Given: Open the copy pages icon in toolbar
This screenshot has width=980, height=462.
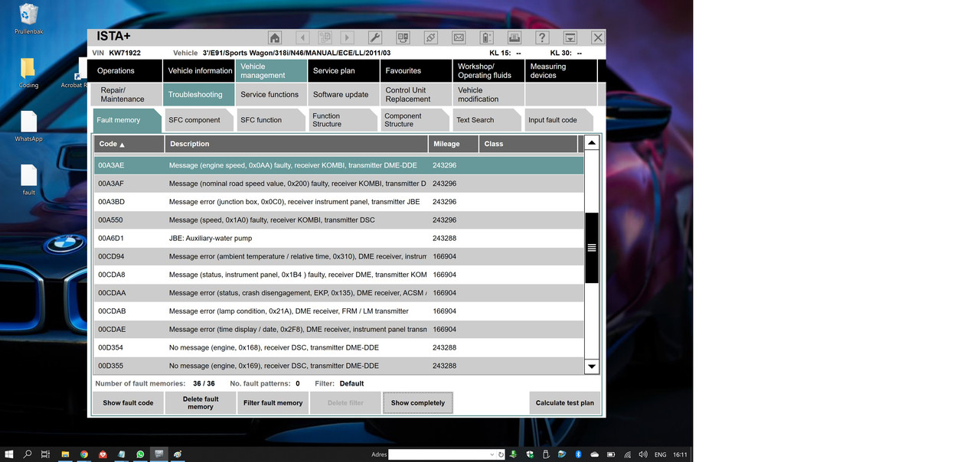Looking at the screenshot, I should [x=325, y=37].
